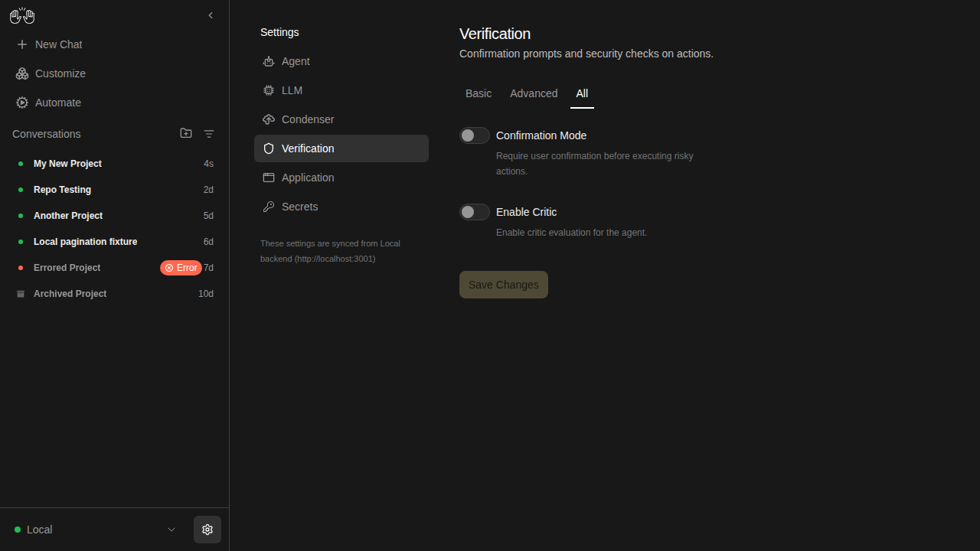Open Secrets settings section
This screenshot has height=551, width=980.
(341, 207)
